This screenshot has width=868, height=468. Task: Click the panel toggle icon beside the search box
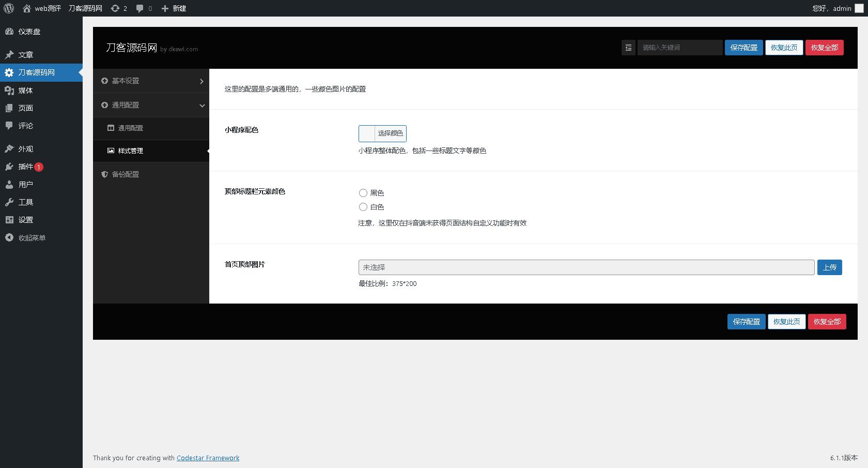point(628,47)
